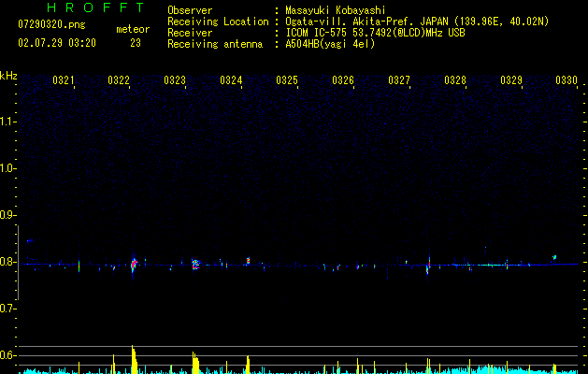This screenshot has height=374, width=588.
Task: Click the 0324 time marker
Action: [x=231, y=80]
